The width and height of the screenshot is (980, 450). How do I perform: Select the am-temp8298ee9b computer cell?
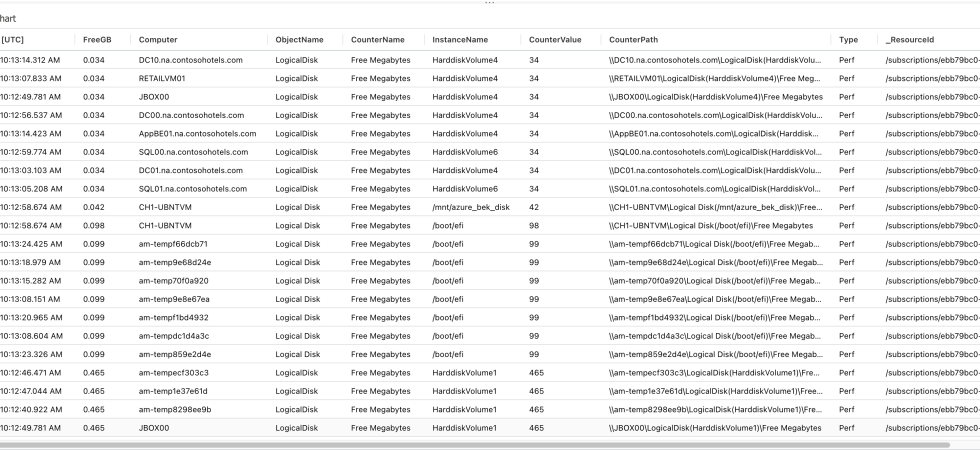pos(175,409)
